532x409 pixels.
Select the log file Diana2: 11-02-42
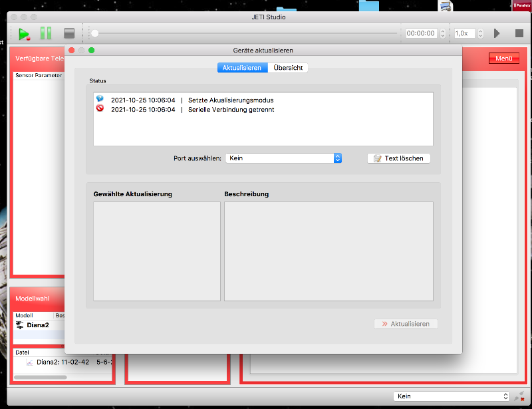coord(63,362)
